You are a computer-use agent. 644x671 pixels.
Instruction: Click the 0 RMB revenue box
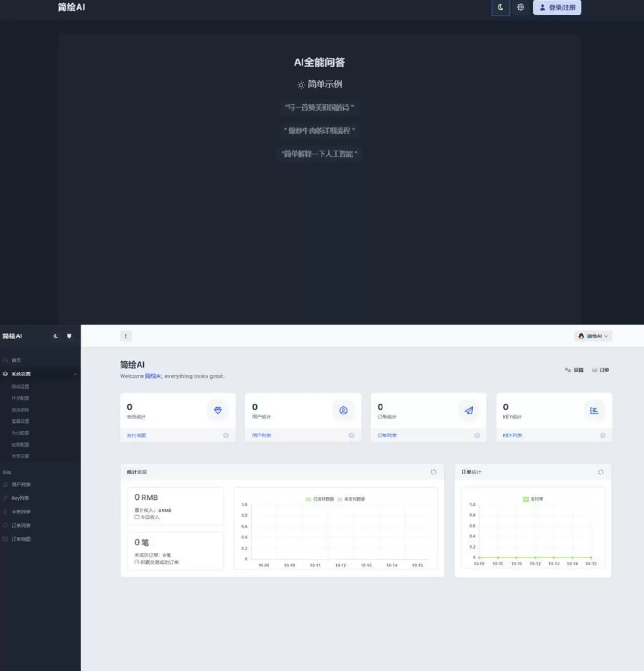[x=176, y=506]
